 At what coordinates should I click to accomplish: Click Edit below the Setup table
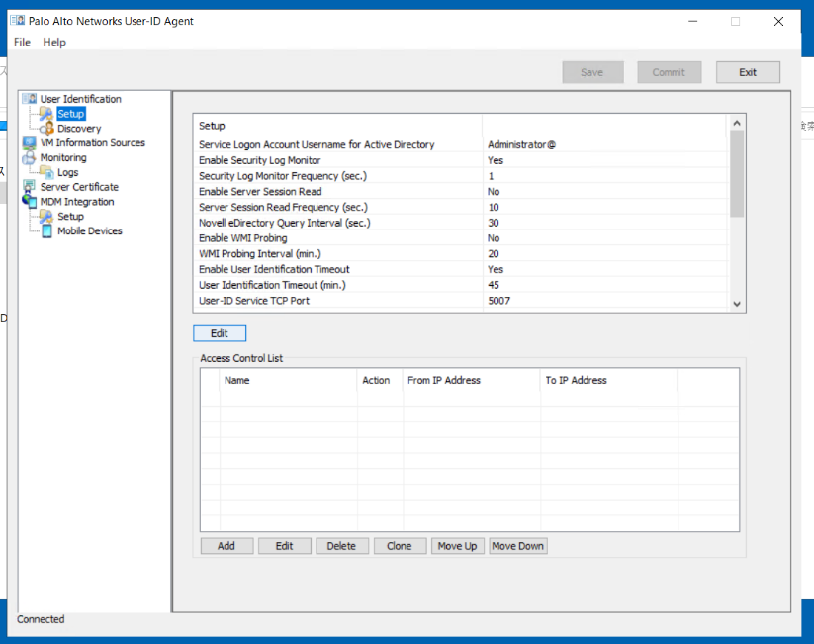pos(220,333)
